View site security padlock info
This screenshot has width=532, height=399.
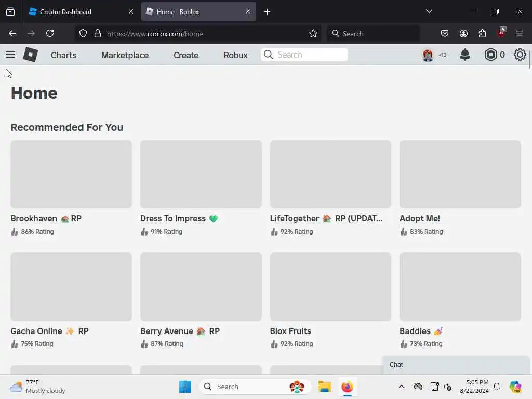point(98,34)
